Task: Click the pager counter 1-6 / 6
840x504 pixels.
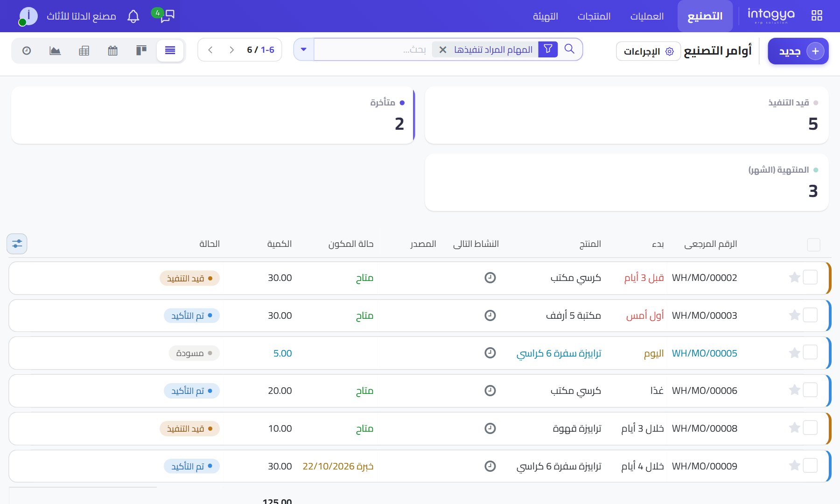Action: (260, 50)
